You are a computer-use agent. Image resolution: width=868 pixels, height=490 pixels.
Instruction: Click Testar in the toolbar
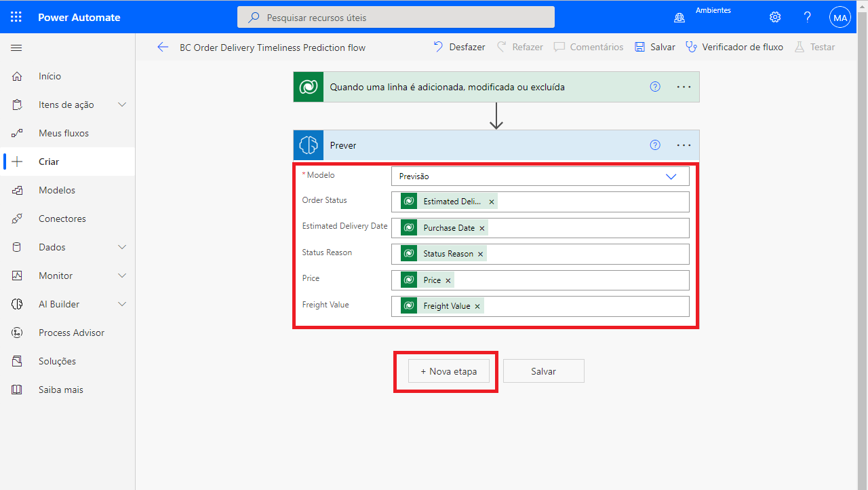814,47
